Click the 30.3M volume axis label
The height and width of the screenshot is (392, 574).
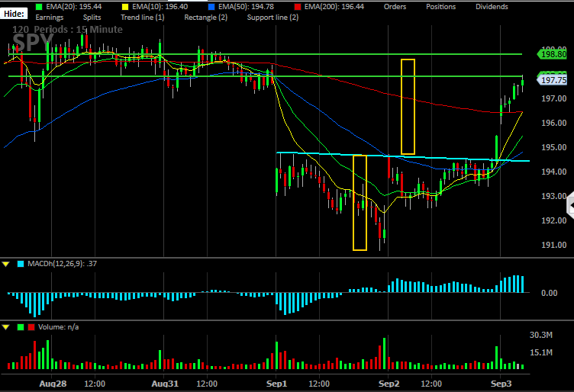point(541,335)
